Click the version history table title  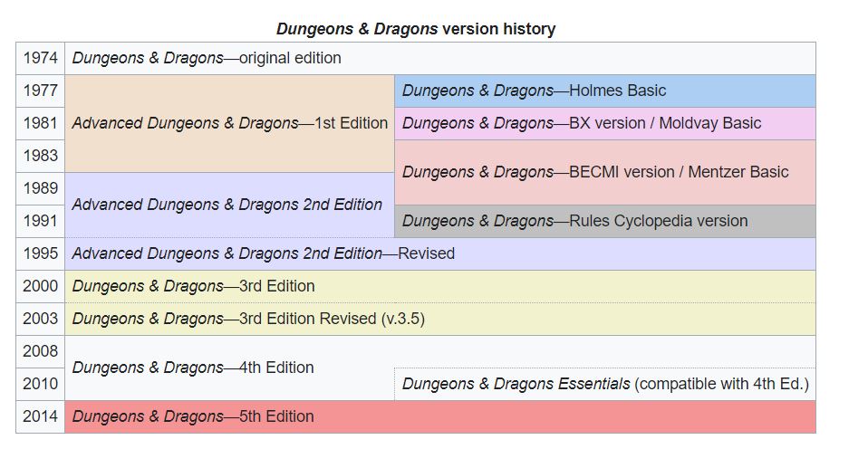416,29
